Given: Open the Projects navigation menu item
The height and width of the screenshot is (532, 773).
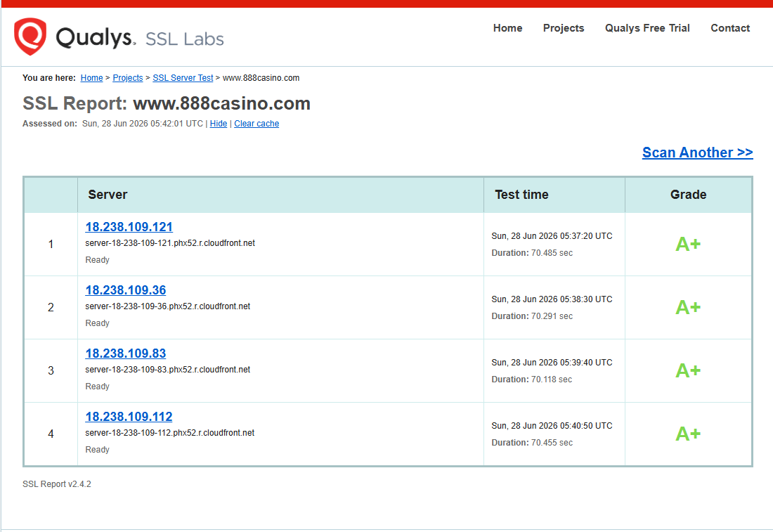Looking at the screenshot, I should click(x=564, y=28).
